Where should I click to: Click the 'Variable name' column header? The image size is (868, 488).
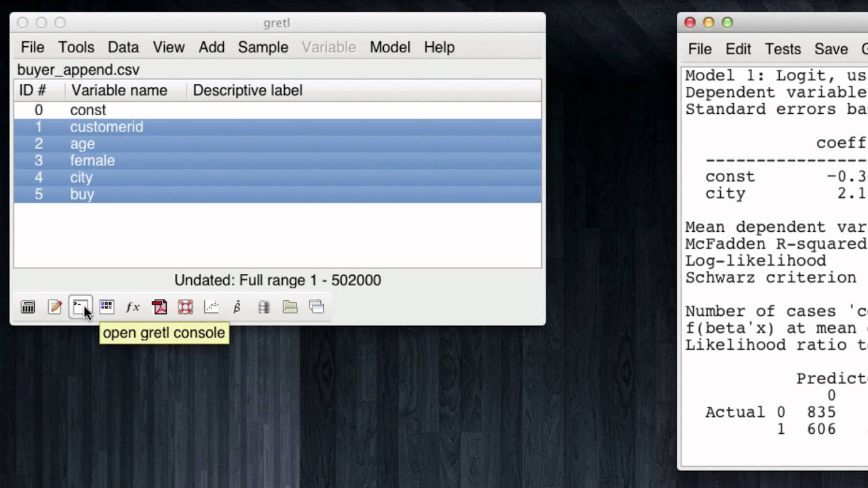(126, 90)
